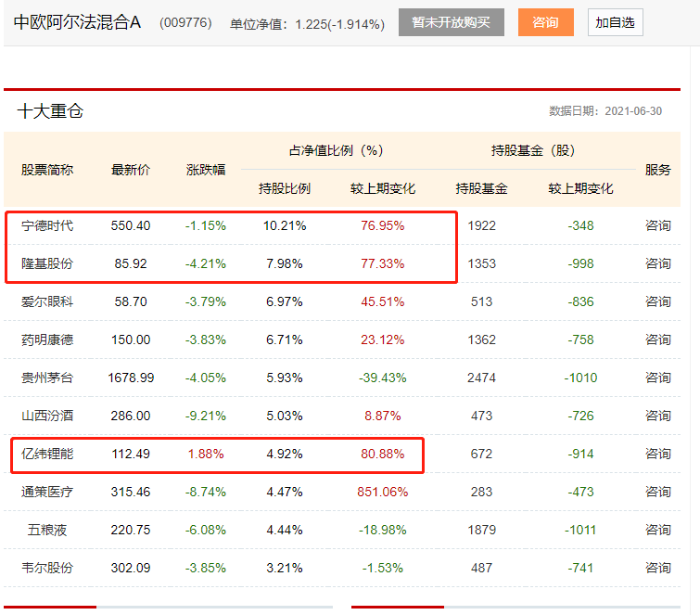700x615 pixels.
Task: Add fund via 加自选 button
Action: [x=616, y=22]
